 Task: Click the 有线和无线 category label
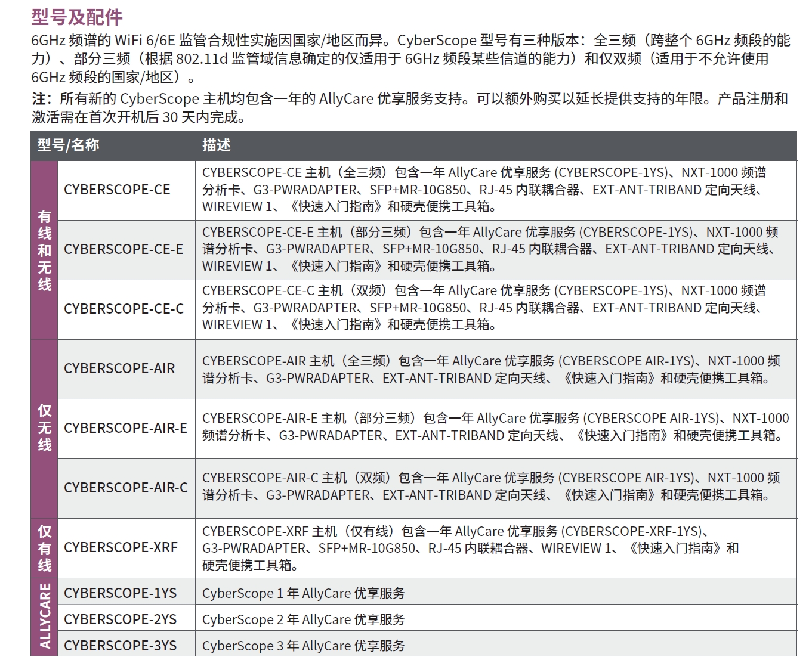point(45,250)
